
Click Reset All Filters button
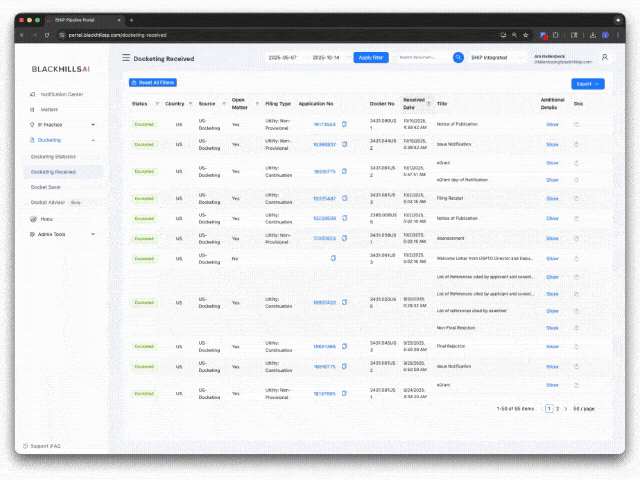pyautogui.click(x=153, y=82)
